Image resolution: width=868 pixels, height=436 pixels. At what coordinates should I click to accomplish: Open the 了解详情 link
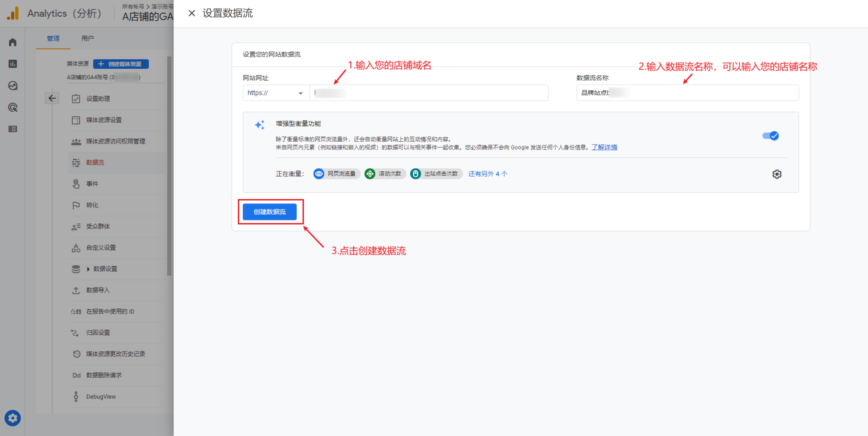coord(604,147)
